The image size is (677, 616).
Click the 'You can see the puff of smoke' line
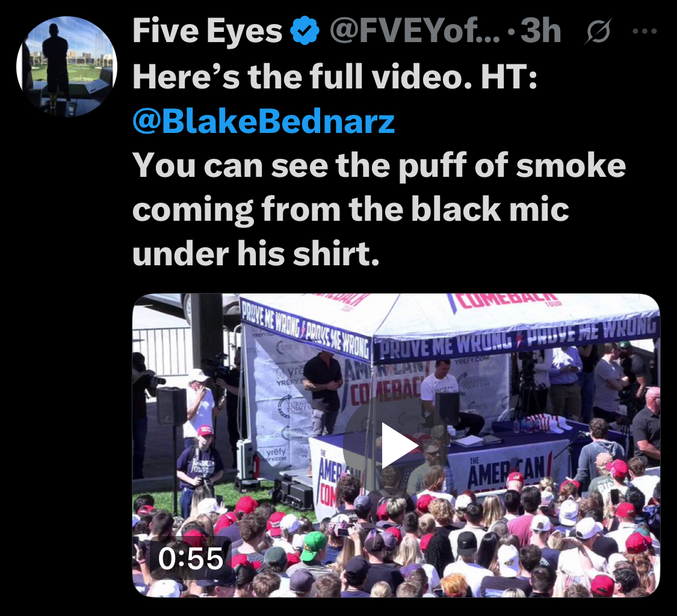click(379, 166)
